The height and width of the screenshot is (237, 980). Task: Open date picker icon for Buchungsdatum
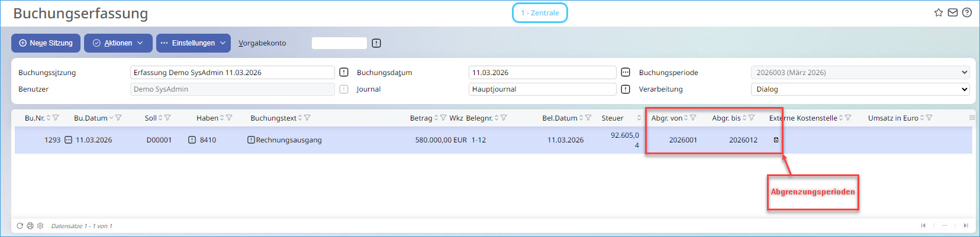click(626, 72)
